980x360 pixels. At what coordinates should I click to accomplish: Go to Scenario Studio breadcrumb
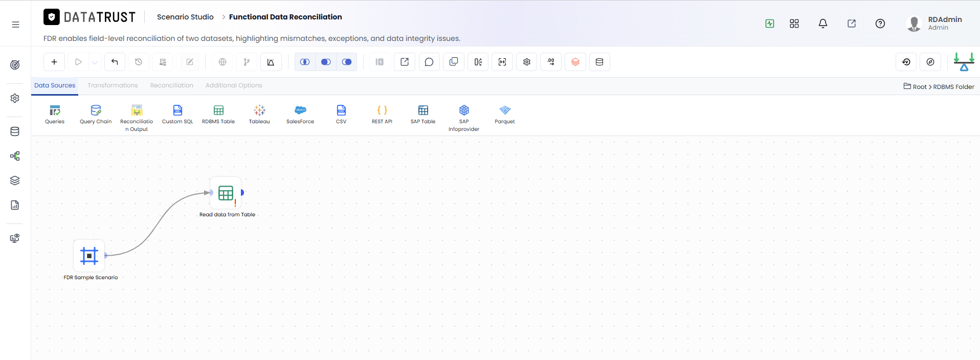[185, 17]
